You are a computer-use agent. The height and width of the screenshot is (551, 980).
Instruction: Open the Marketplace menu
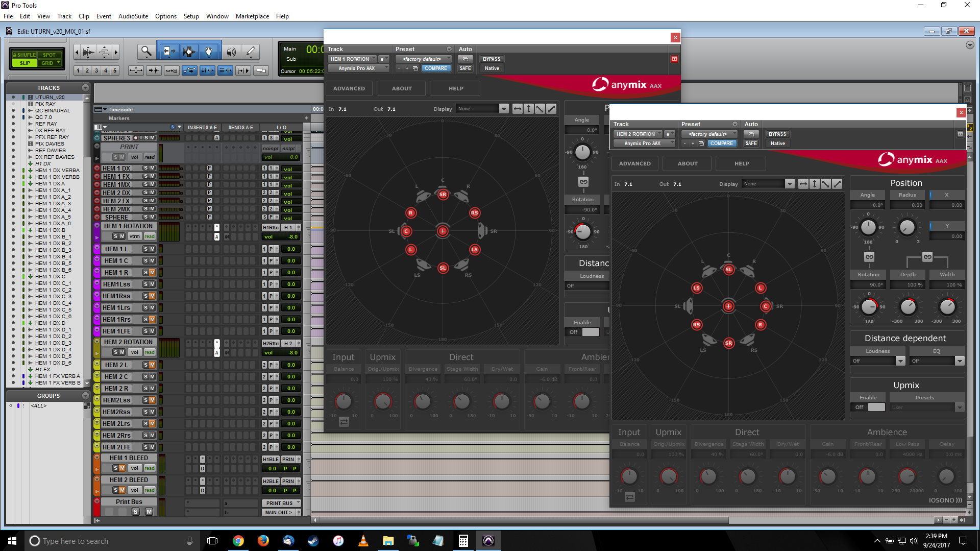coord(252,16)
